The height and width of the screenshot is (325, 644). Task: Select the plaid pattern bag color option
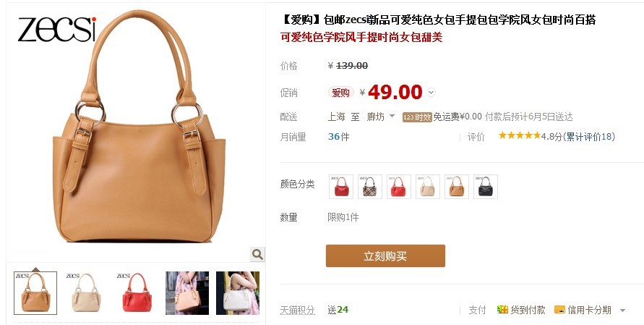tap(370, 187)
